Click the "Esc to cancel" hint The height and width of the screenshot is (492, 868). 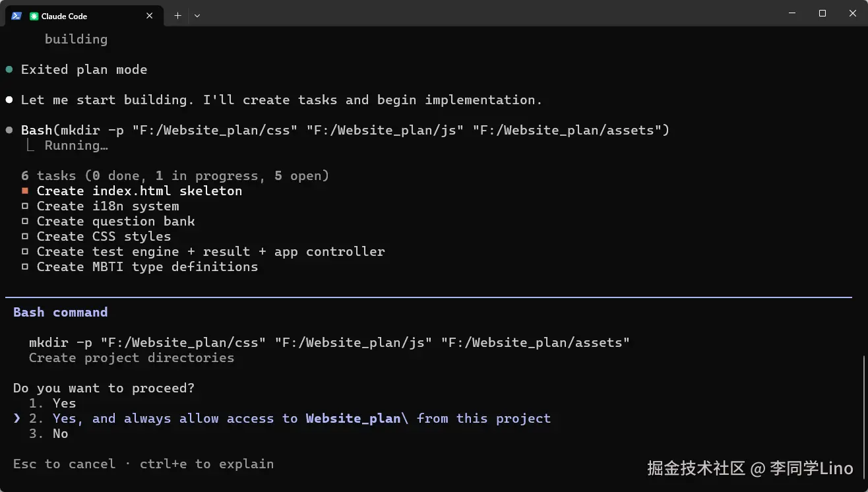[x=64, y=464]
